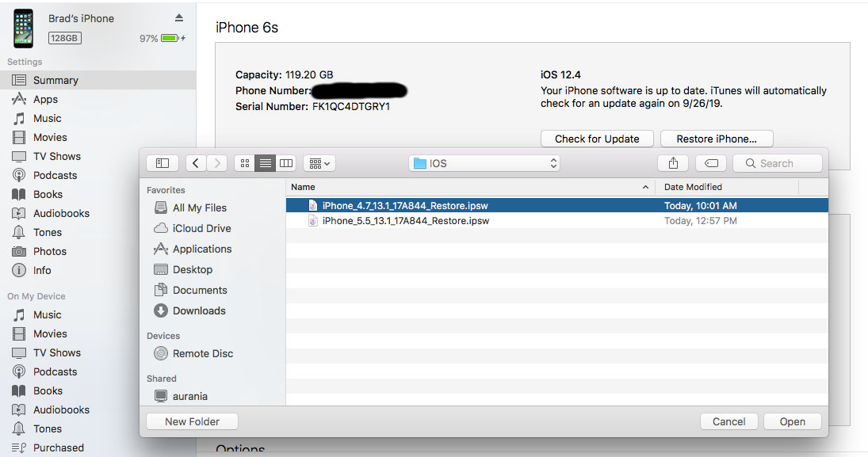Click serial number FK1QC4DTGRY1
Screen dimensions: 868x457
(351, 107)
